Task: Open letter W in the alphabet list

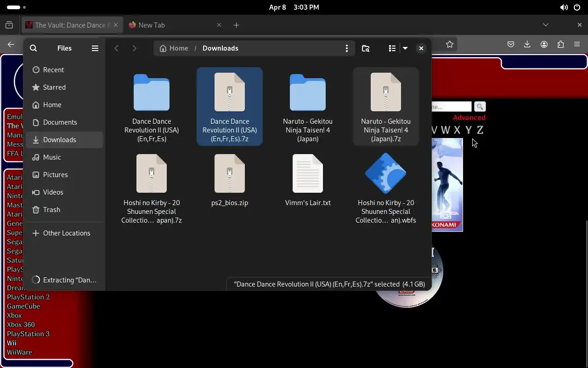Action: (445, 130)
